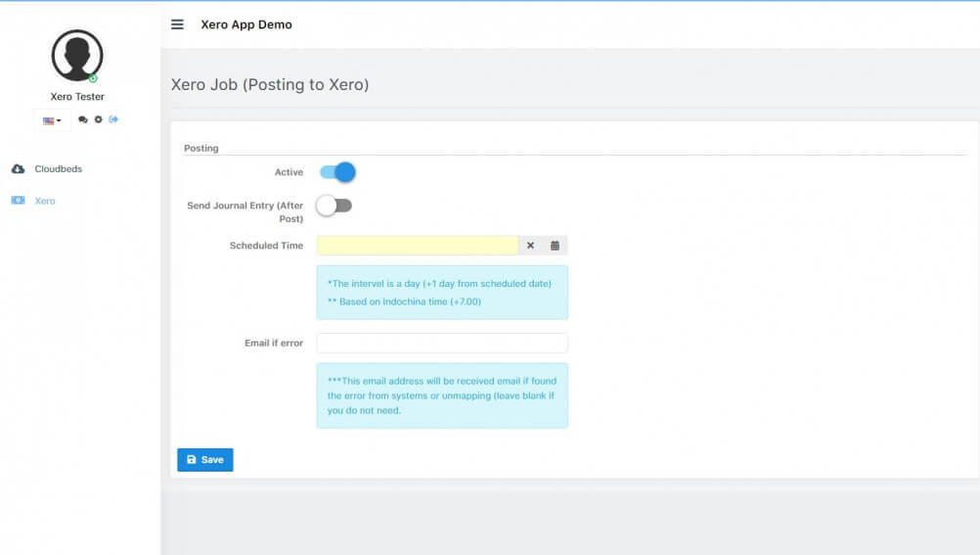Select the Xero sidebar menu item
The height and width of the screenshot is (555, 980).
pyautogui.click(x=45, y=201)
